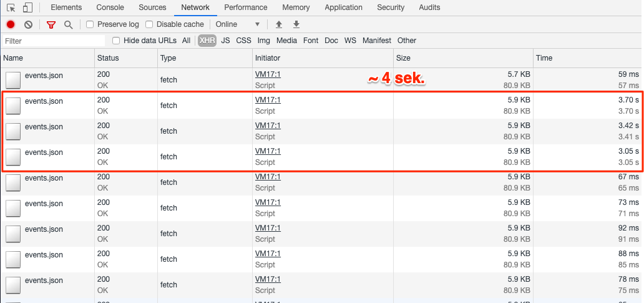Select events.json row taking 3.42 s
Screen dimensions: 644x303
coord(322,131)
